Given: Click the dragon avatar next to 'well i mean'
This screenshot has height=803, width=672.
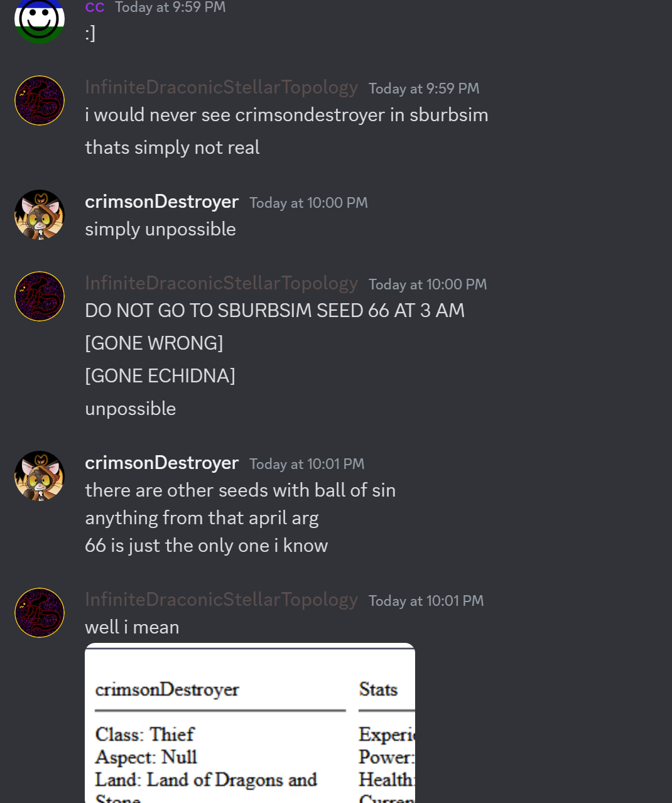Looking at the screenshot, I should (x=40, y=613).
